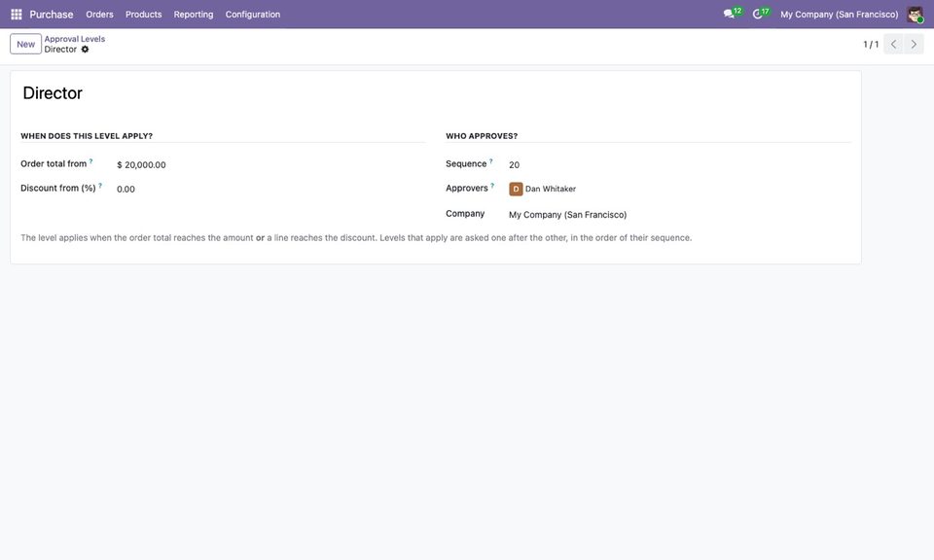Click the 'Discount from (%)' label
The height and width of the screenshot is (560, 934).
58,188
